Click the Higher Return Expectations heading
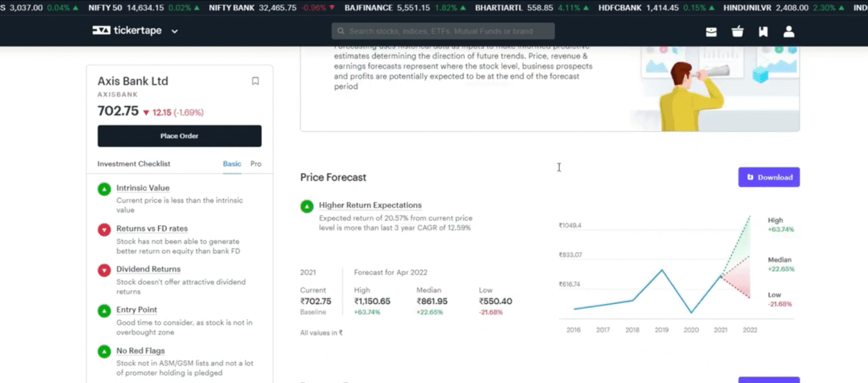The image size is (868, 383). click(x=370, y=206)
